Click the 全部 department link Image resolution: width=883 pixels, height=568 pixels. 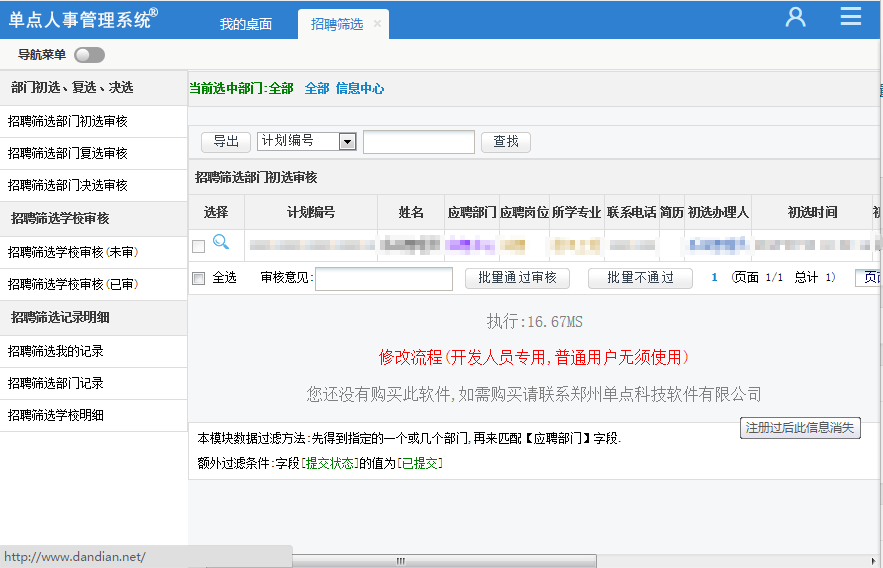pyautogui.click(x=316, y=88)
